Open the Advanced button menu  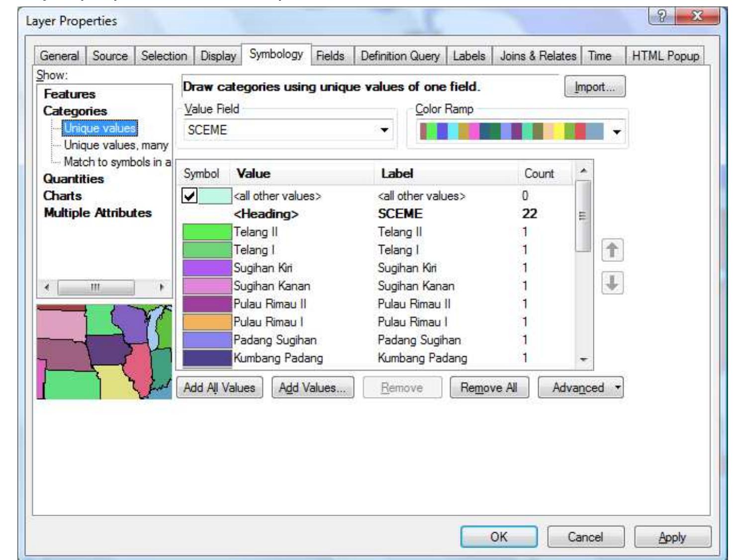pyautogui.click(x=580, y=388)
